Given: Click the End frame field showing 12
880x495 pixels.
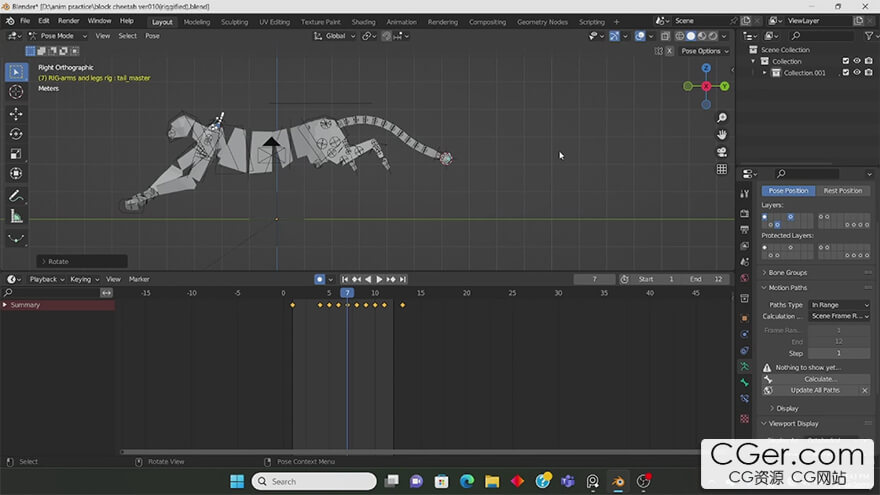Looking at the screenshot, I should (x=706, y=279).
